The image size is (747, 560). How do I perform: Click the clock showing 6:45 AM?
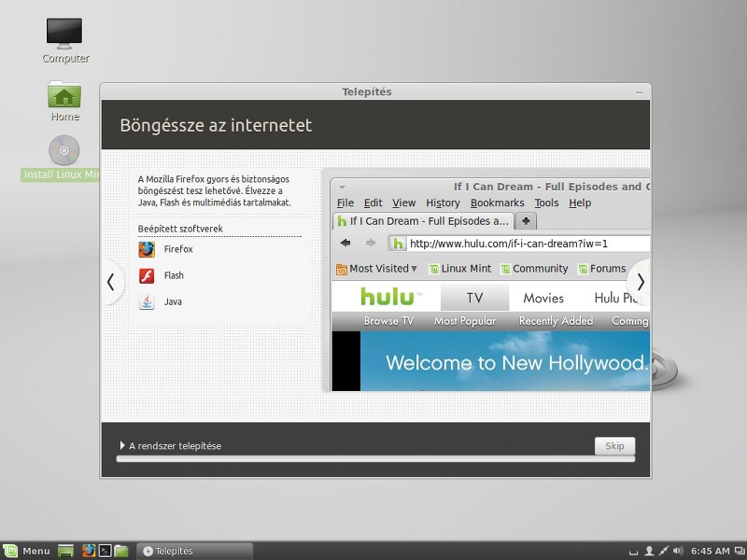[710, 551]
